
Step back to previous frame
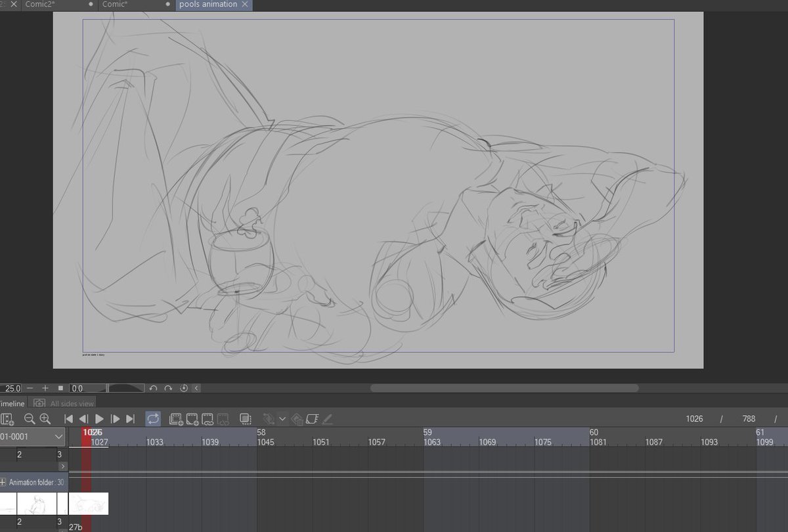[84, 418]
